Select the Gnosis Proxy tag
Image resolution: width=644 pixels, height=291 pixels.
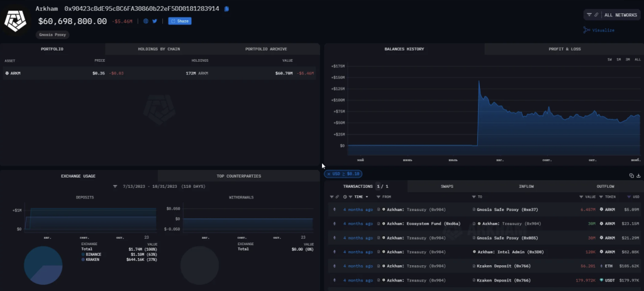(53, 35)
